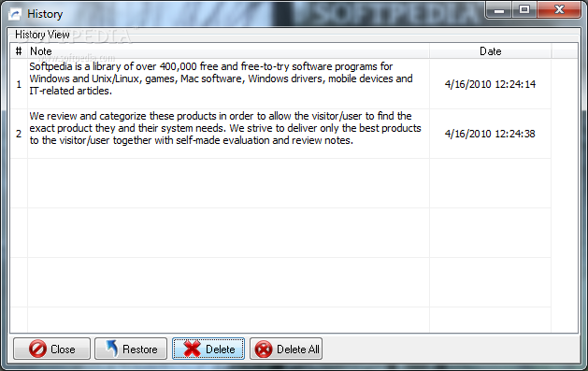This screenshot has height=371, width=588.
Task: Click the Delete button label
Action: point(220,350)
